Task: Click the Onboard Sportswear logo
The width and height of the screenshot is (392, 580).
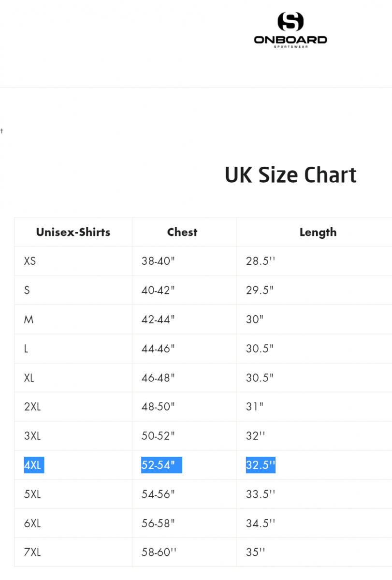Action: [290, 30]
